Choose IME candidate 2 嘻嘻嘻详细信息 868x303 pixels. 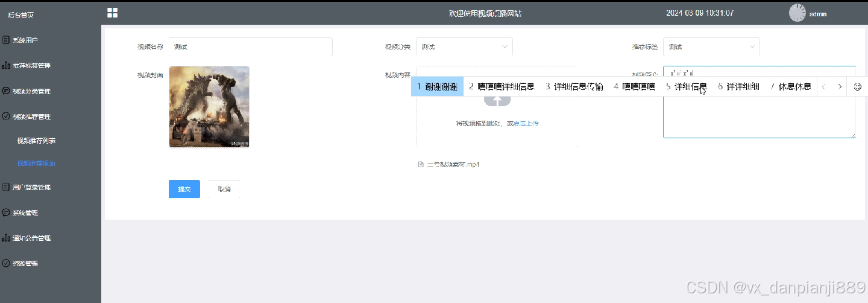(502, 86)
